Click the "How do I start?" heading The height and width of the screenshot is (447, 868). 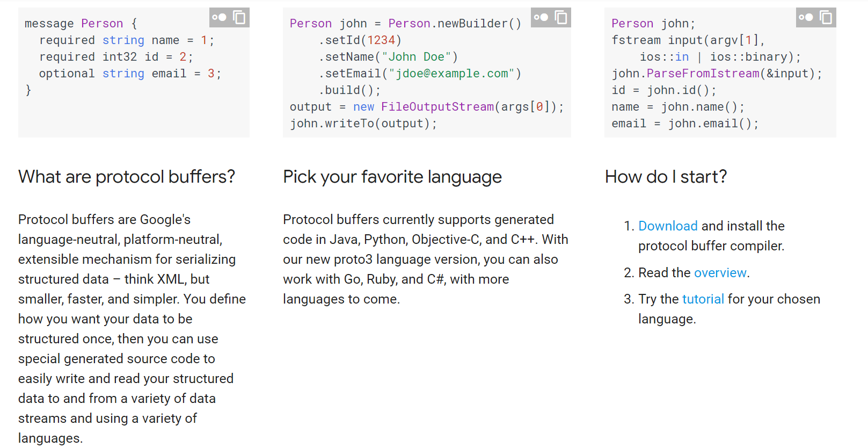(666, 177)
